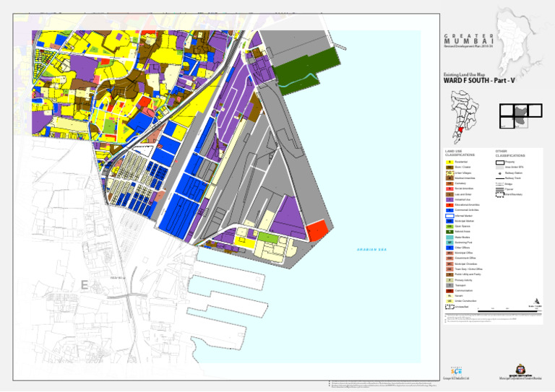Click the Urban Villages legend swatch
The width and height of the screenshot is (555, 392).
[449, 173]
